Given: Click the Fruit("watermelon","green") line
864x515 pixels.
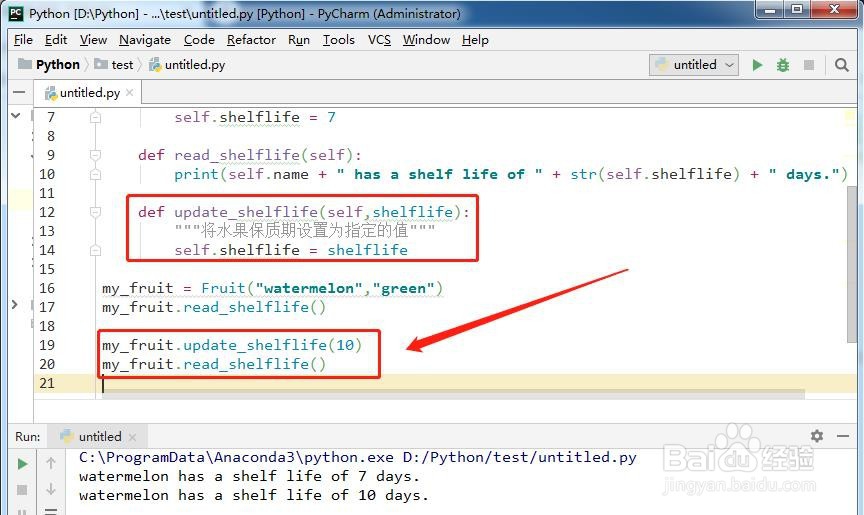Looking at the screenshot, I should [x=272, y=288].
